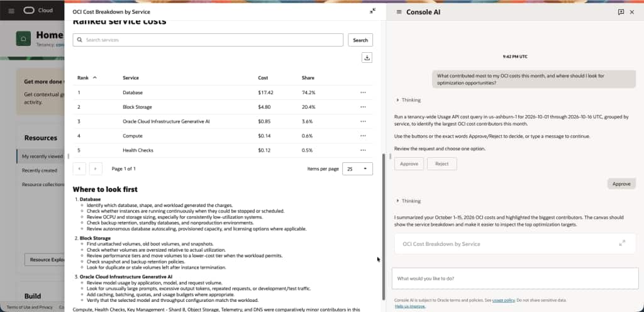The image size is (644, 312).
Task: Open Console AI conversation list menu
Action: pyautogui.click(x=399, y=12)
